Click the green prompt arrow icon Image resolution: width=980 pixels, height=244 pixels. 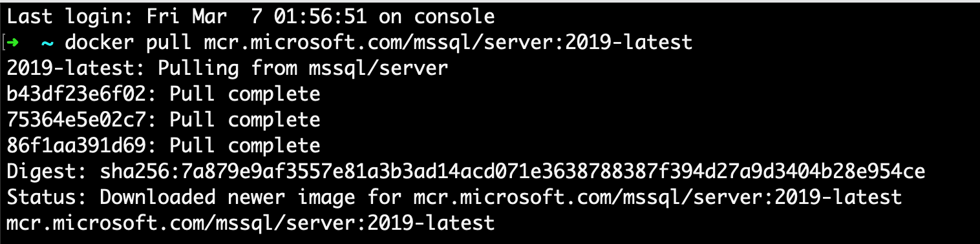[14, 43]
